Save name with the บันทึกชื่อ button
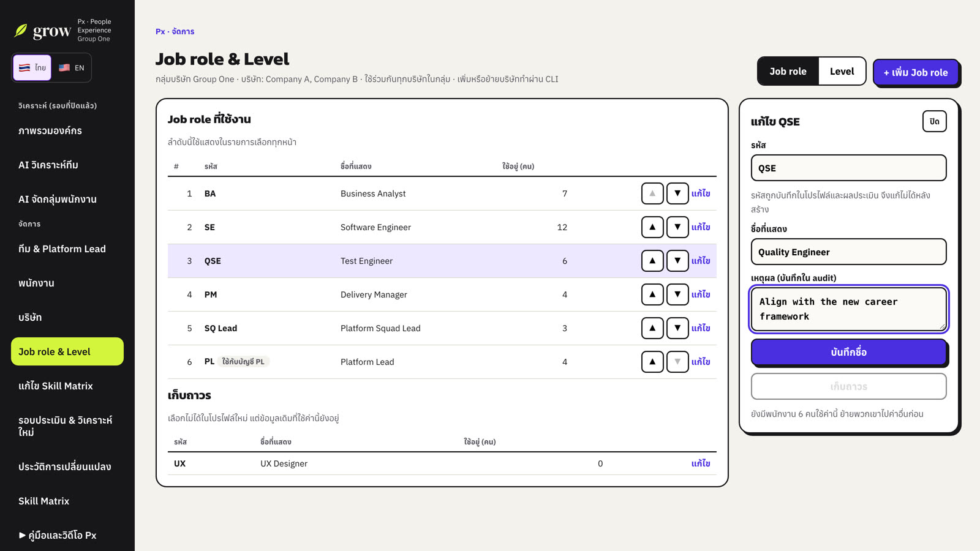980x551 pixels. point(848,352)
